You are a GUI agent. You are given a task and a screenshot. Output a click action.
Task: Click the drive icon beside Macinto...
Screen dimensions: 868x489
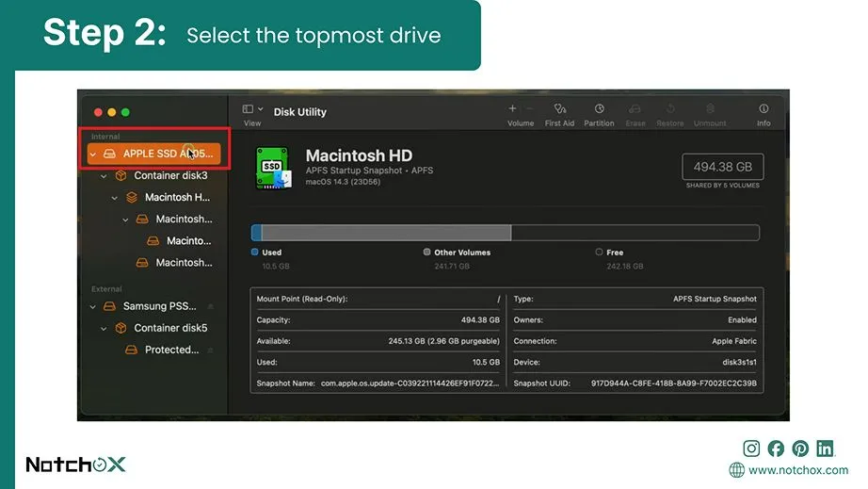(153, 241)
